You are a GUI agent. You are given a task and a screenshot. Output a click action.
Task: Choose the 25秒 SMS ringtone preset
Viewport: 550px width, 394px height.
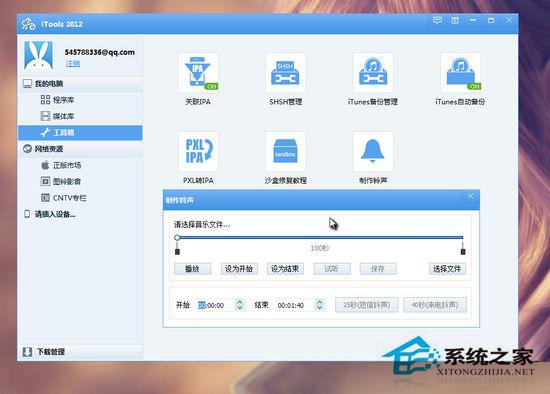pos(367,305)
